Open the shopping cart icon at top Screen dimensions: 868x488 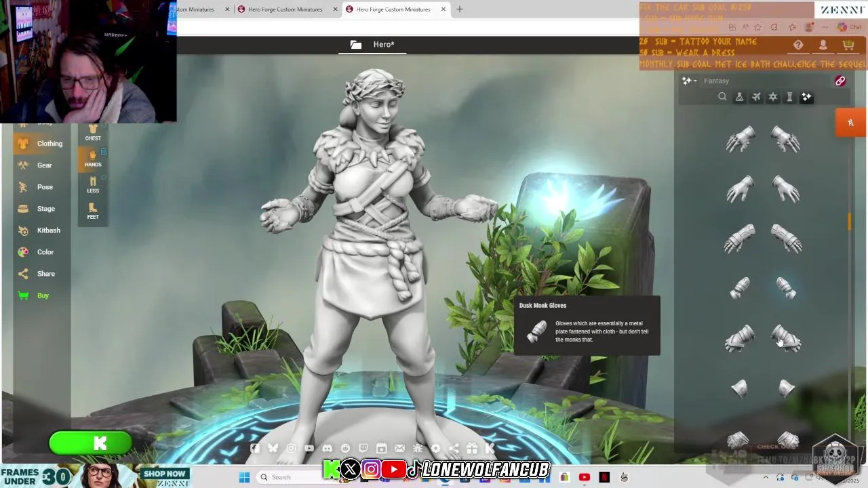pos(848,45)
